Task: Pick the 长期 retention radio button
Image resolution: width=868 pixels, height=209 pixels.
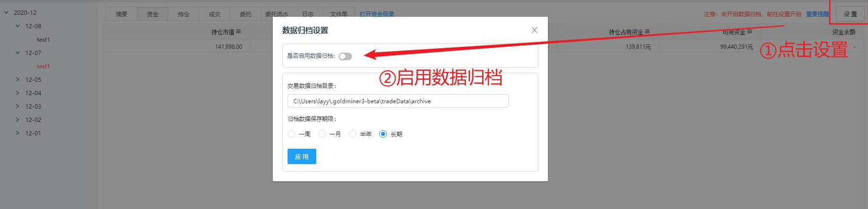Action: [383, 134]
